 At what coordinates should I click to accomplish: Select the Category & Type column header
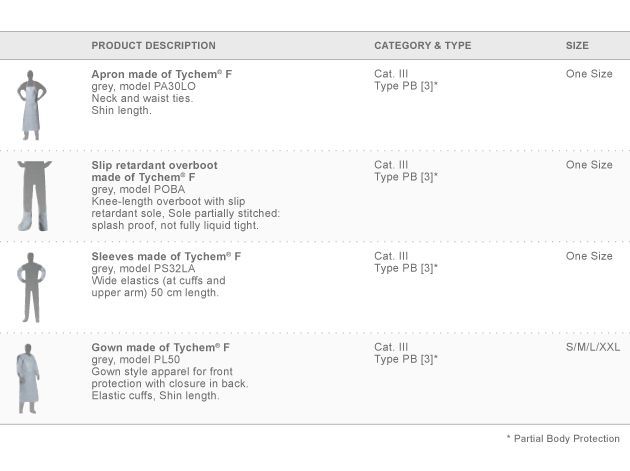tap(422, 46)
